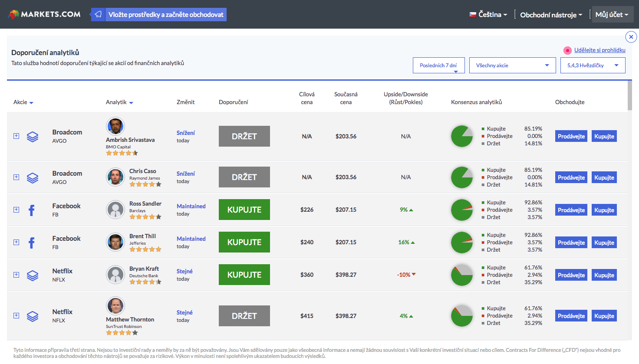Click the consensus pie chart in Matthew Thornton row

coord(462,316)
